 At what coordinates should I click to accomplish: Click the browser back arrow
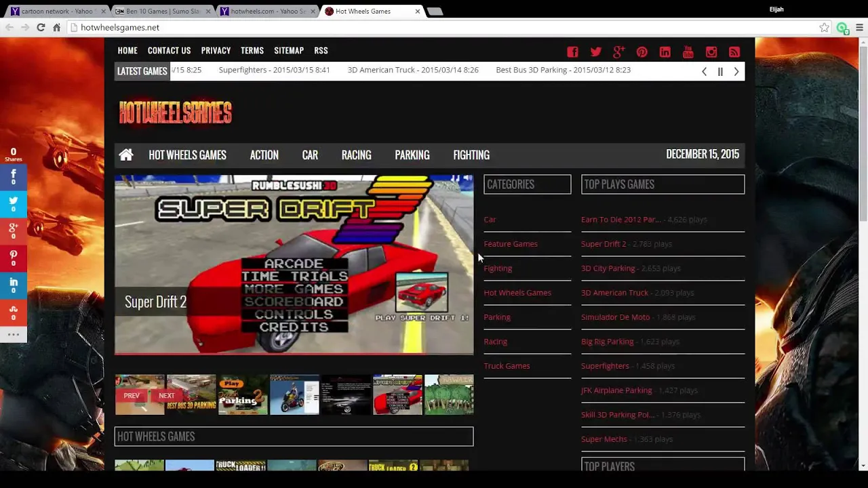(x=9, y=27)
